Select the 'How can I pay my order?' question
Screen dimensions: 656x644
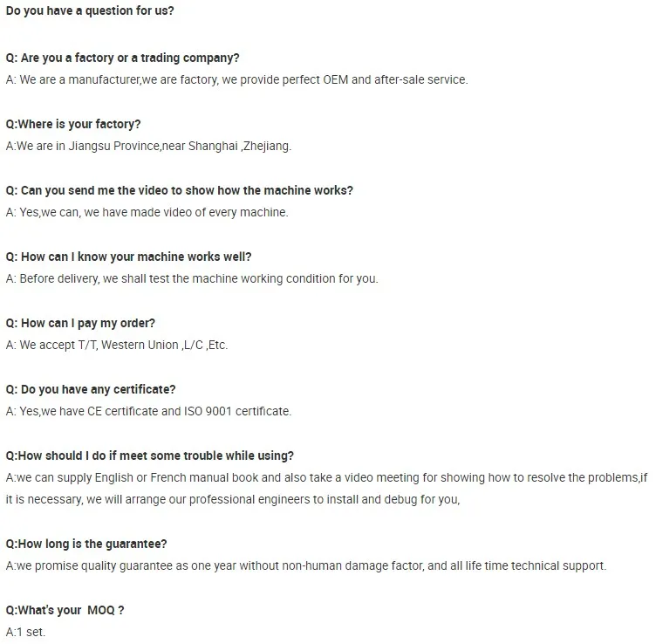pyautogui.click(x=80, y=323)
